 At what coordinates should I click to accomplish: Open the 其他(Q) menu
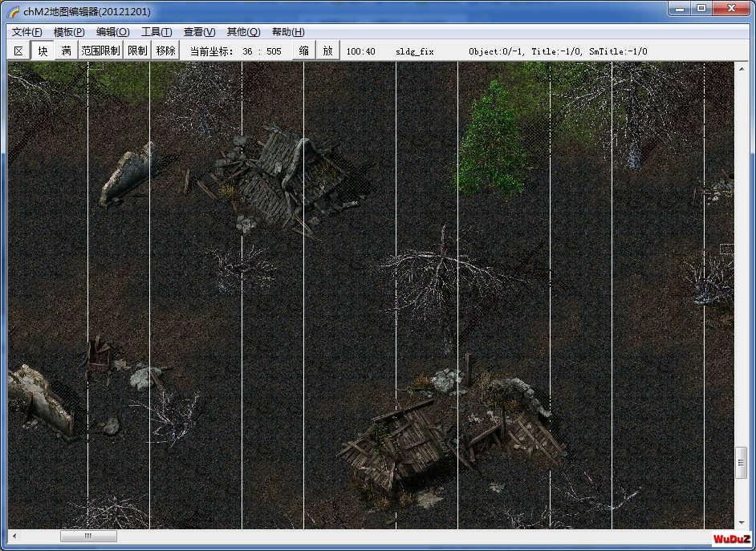coord(243,32)
